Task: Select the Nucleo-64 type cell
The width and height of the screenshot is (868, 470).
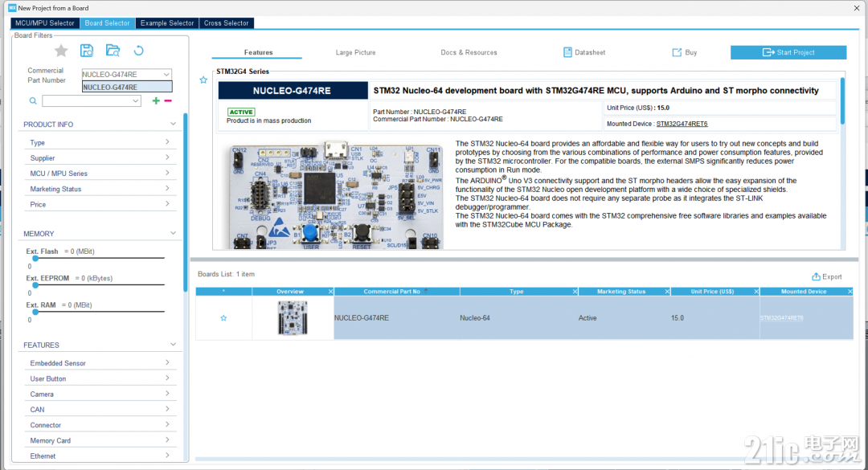Action: 474,318
